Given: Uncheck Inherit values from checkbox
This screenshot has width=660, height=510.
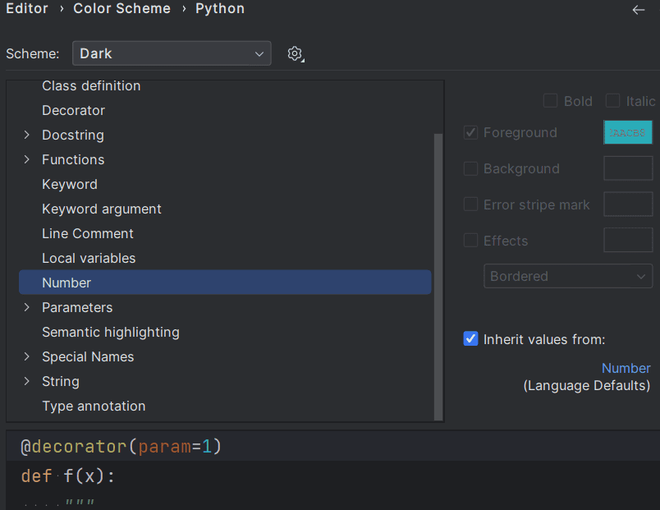Looking at the screenshot, I should [471, 339].
